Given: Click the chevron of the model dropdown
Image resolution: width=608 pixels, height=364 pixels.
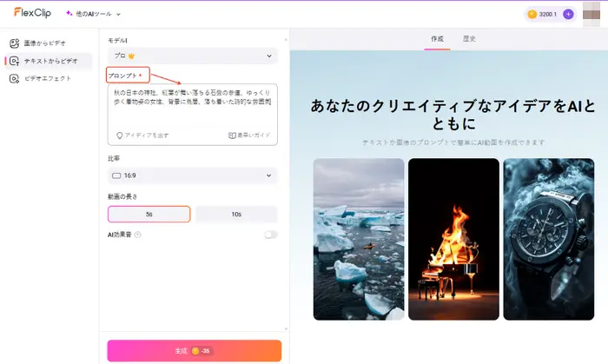Looking at the screenshot, I should pos(269,56).
